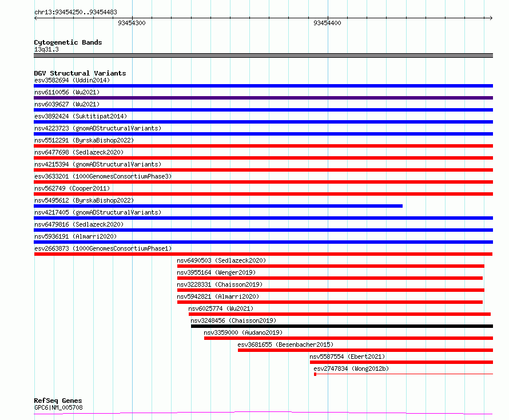Image resolution: width=509 pixels, height=420 pixels.
Task: Click the RefSeq Genes track title
Action: click(58, 401)
